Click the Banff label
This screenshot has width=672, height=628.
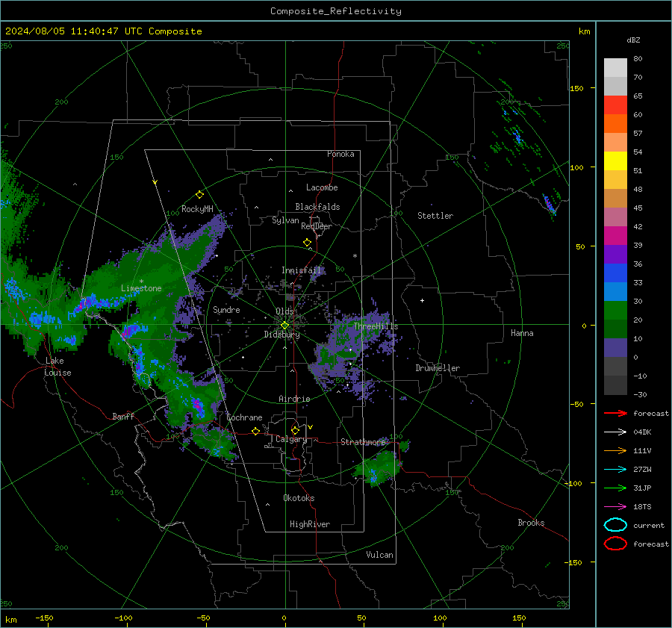coord(123,416)
